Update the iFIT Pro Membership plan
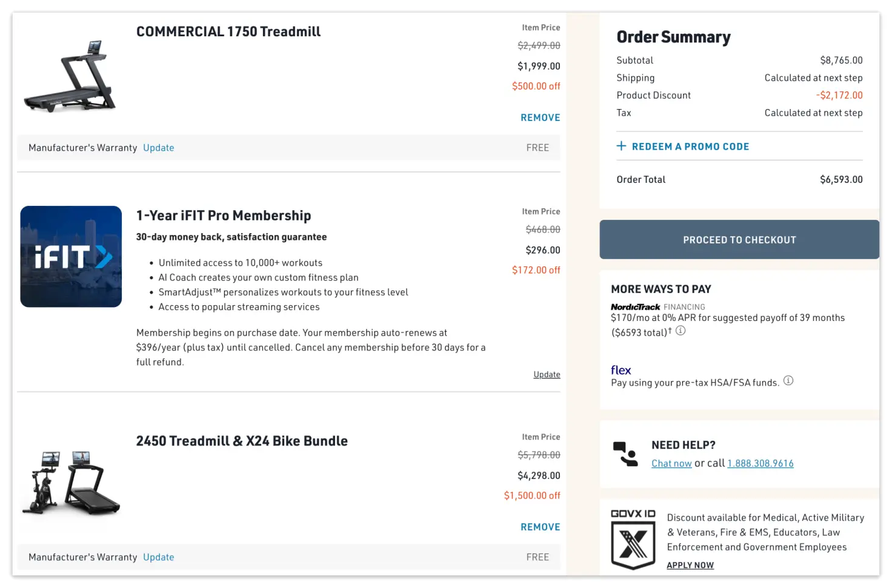Screen dimensions: 892x588 coord(547,374)
